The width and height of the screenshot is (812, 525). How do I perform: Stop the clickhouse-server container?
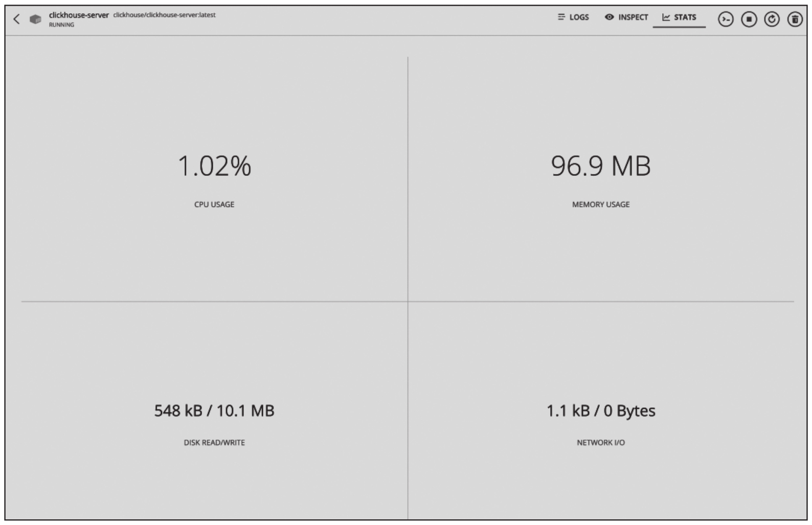pos(749,19)
